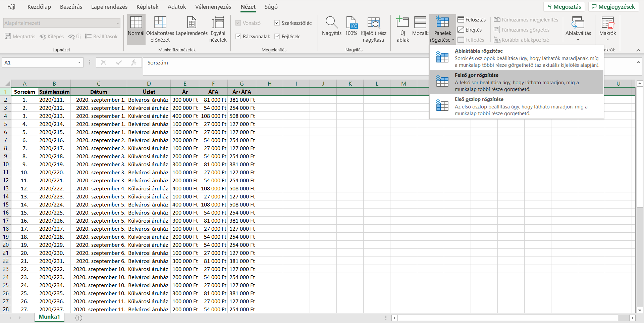Click Kijelölt rész nagyítása

pos(373,30)
